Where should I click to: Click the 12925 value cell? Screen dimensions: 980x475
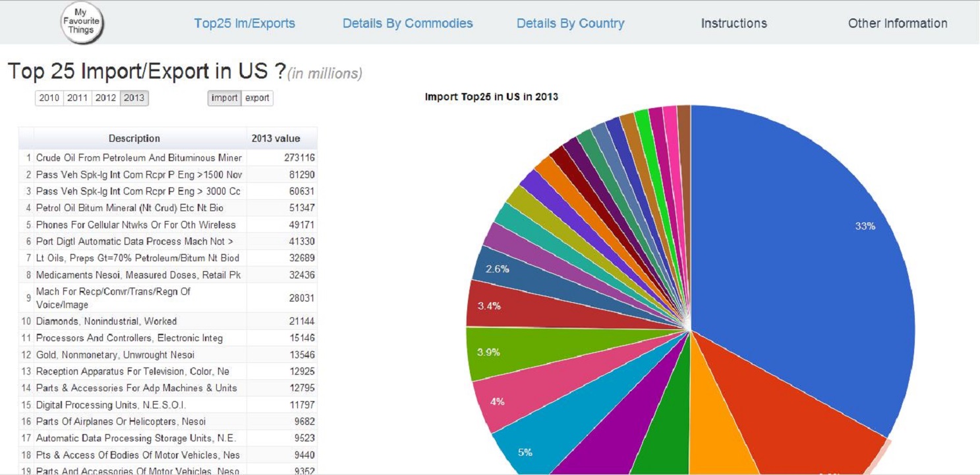pos(282,371)
